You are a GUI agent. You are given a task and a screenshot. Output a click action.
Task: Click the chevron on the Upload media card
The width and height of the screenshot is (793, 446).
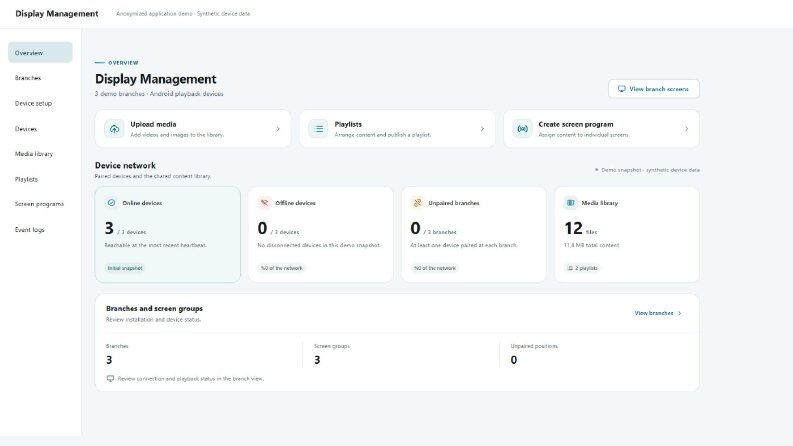coord(278,129)
